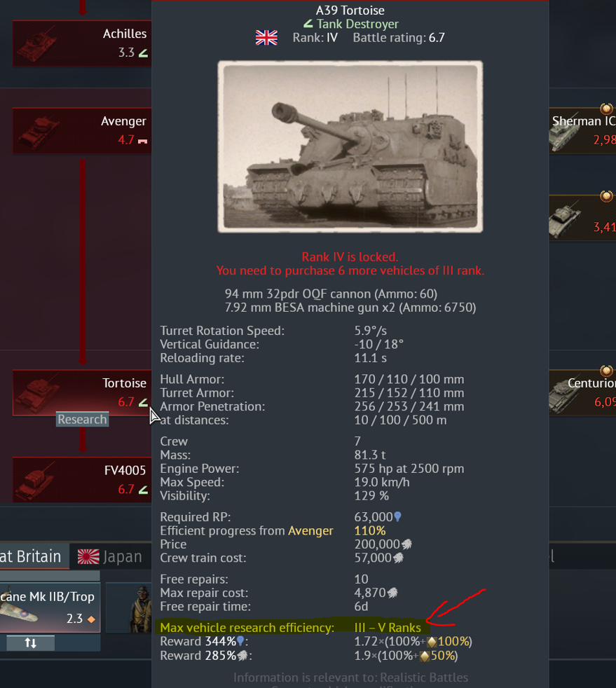Click the silver lion icon beside Price
616x688 pixels.
[x=406, y=544]
